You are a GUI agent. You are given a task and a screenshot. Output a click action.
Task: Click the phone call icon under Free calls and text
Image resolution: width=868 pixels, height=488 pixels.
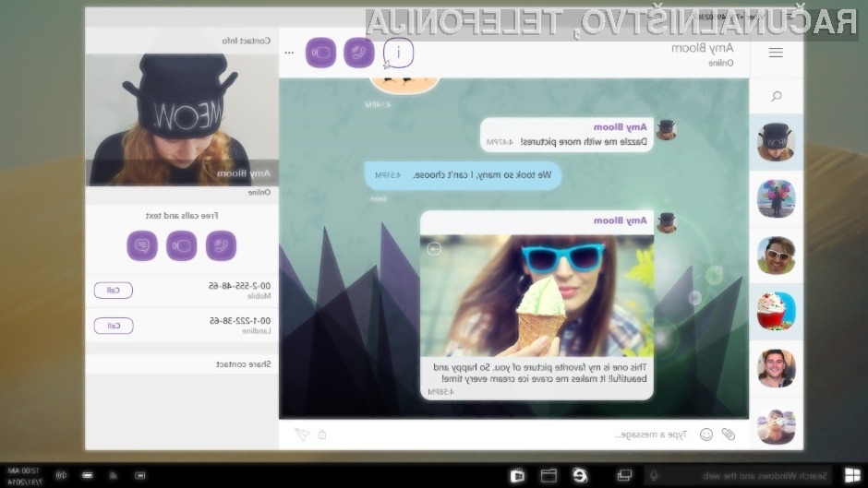pos(221,245)
